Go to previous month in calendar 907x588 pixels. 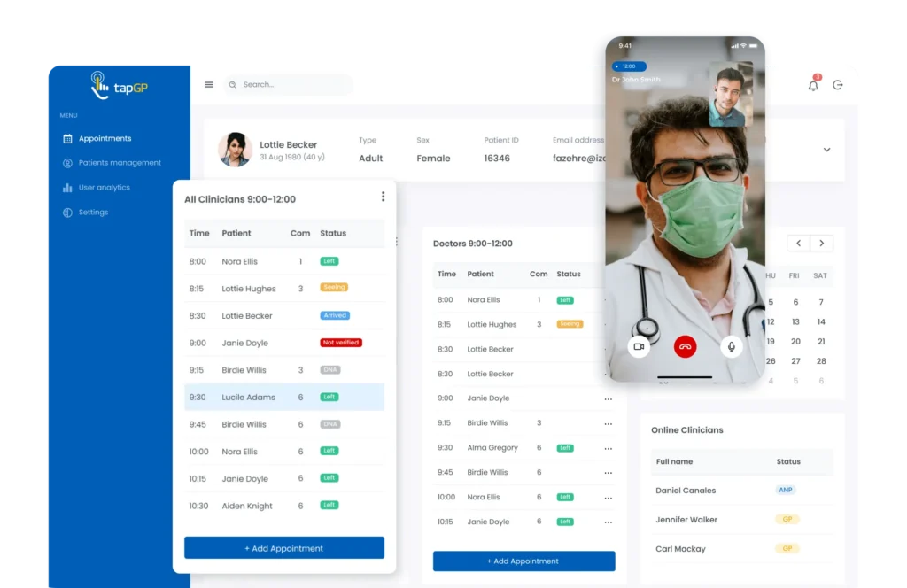coord(798,244)
